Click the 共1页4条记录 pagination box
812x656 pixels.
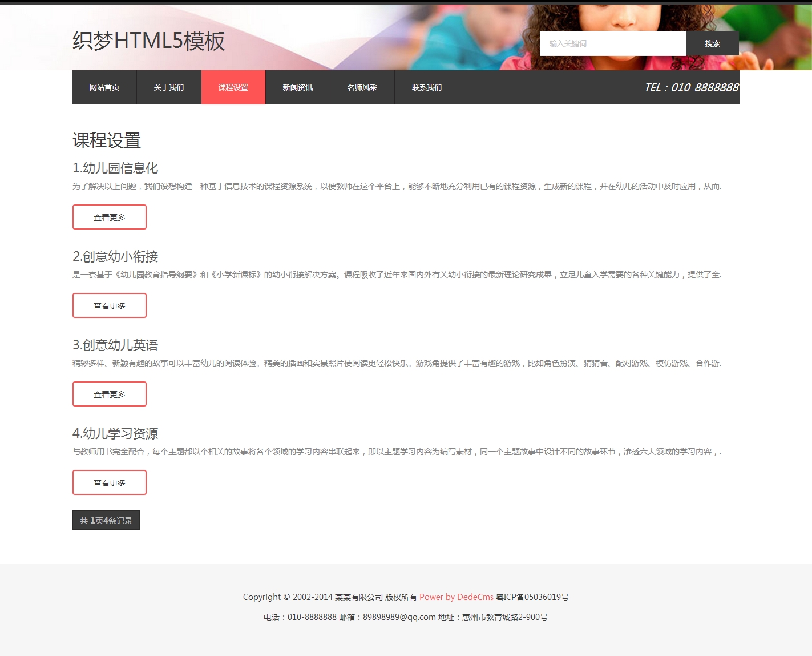pos(106,520)
